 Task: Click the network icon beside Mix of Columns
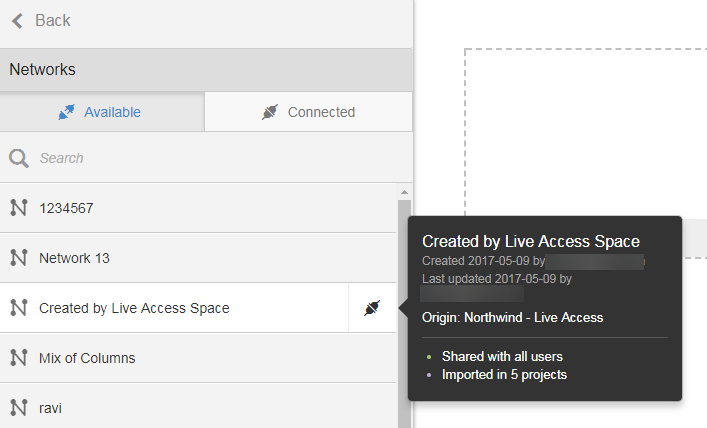(18, 358)
